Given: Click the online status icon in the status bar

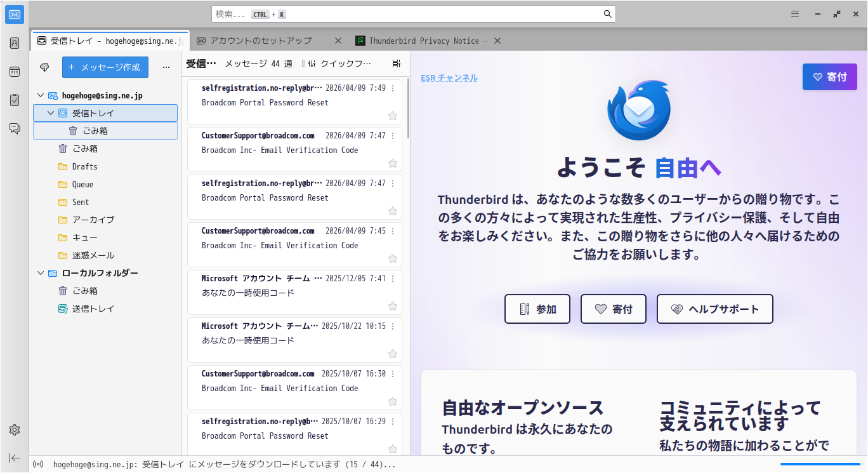Looking at the screenshot, I should pyautogui.click(x=38, y=464).
